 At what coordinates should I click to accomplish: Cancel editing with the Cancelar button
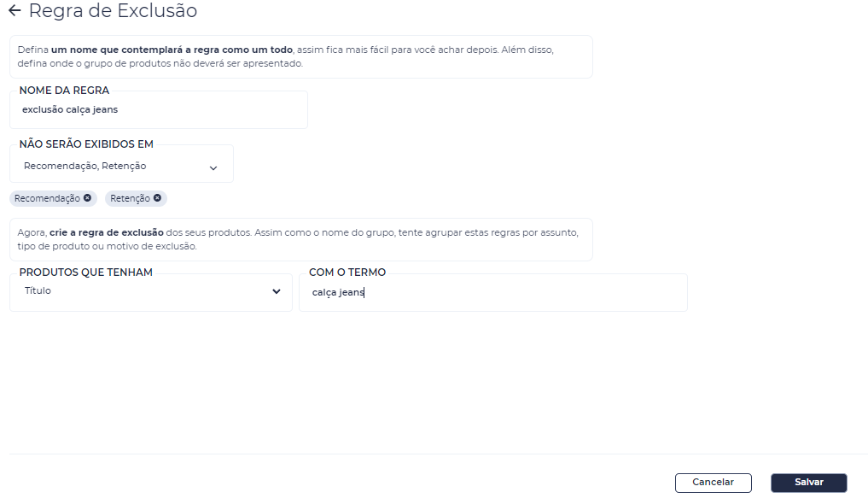(x=713, y=483)
